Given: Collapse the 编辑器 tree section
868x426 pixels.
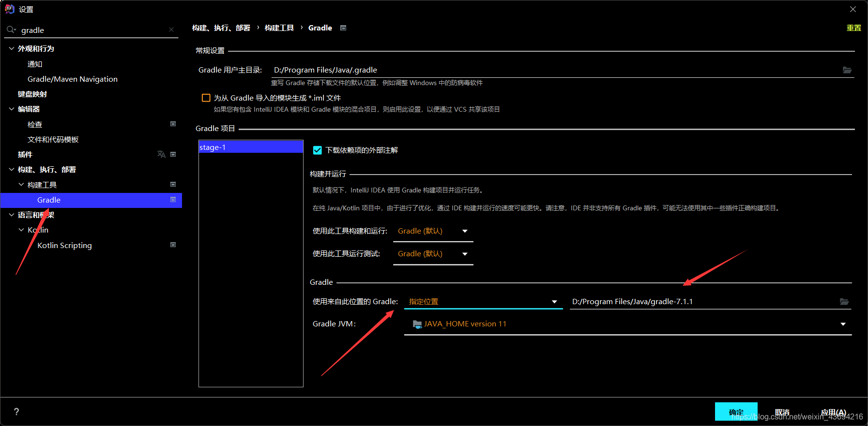Looking at the screenshot, I should point(12,109).
